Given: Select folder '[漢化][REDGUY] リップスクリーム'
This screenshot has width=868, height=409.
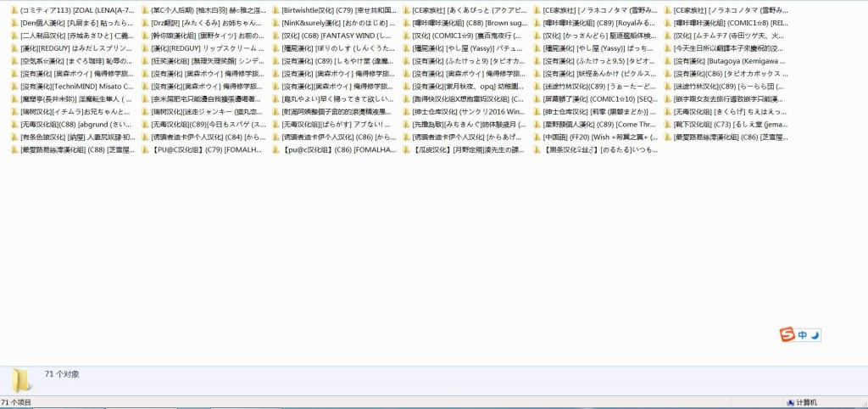Looking at the screenshot, I should pyautogui.click(x=203, y=48).
